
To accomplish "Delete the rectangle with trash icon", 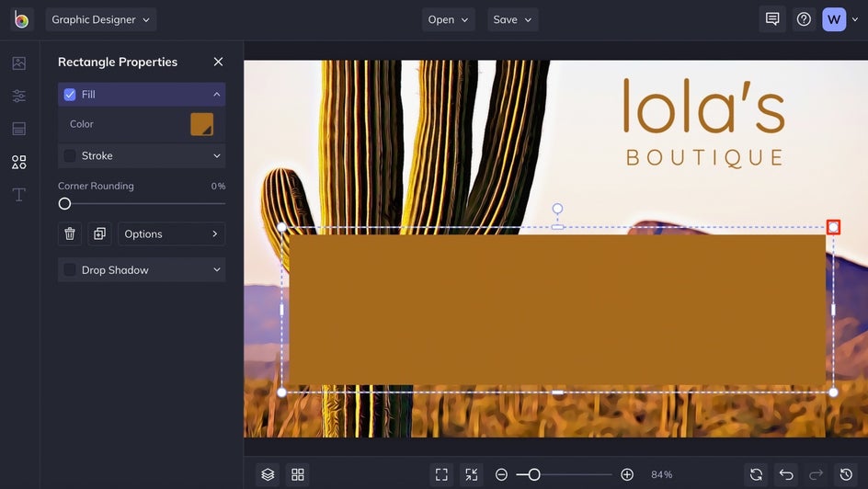I will click(70, 233).
